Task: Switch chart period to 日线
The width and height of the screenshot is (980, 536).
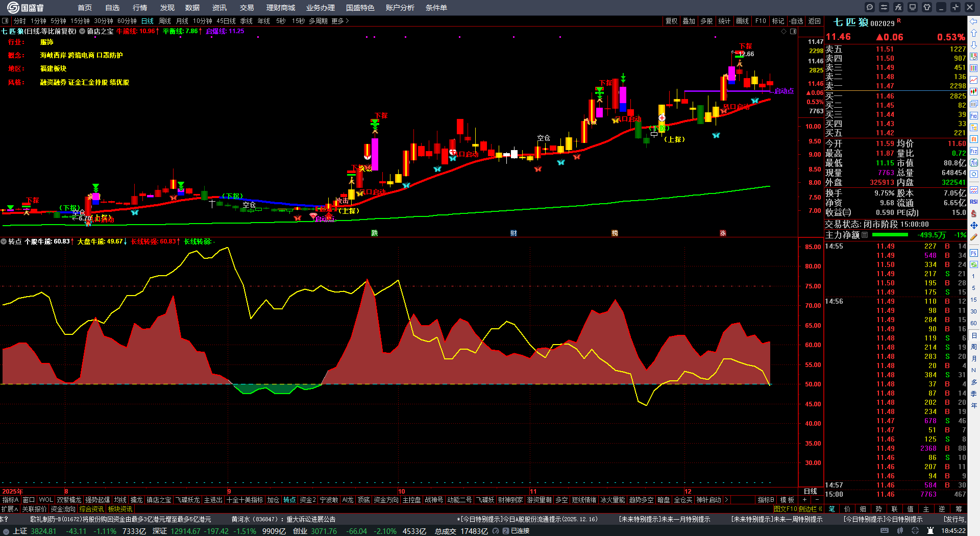Action: point(148,21)
